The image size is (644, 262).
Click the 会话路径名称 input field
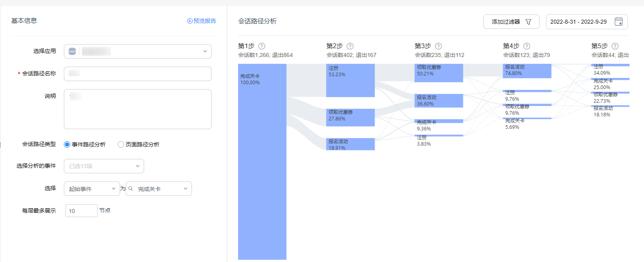point(137,74)
